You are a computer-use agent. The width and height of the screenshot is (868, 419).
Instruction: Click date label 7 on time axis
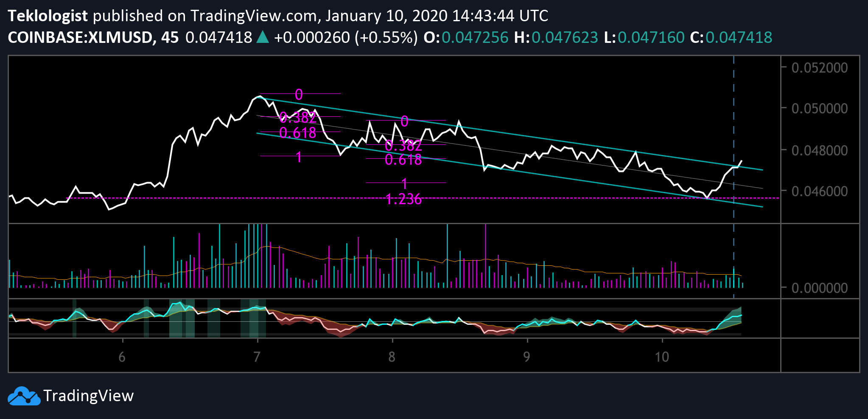pos(257,357)
